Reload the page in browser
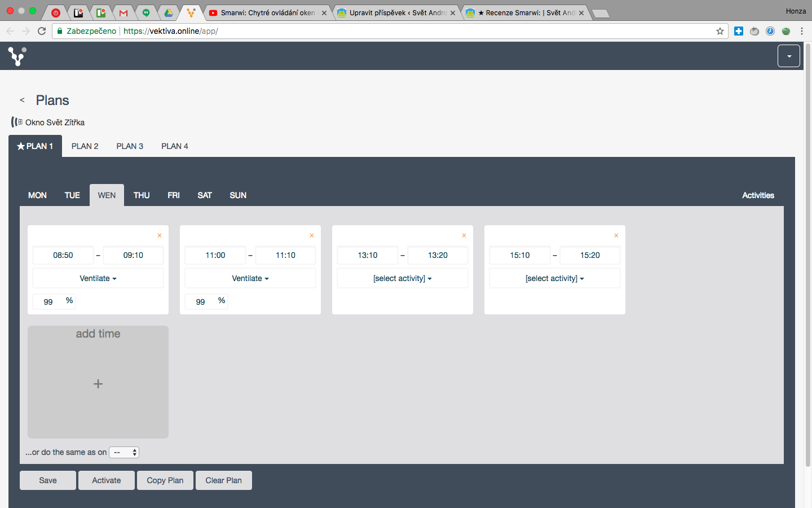This screenshot has width=812, height=508. point(42,31)
